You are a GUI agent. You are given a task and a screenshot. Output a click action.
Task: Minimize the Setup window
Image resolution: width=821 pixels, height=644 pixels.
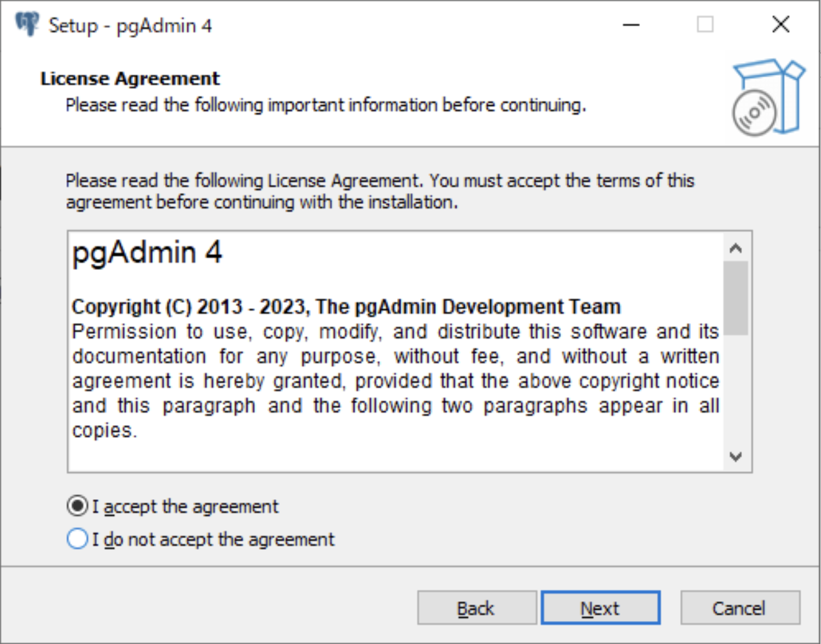click(x=631, y=25)
